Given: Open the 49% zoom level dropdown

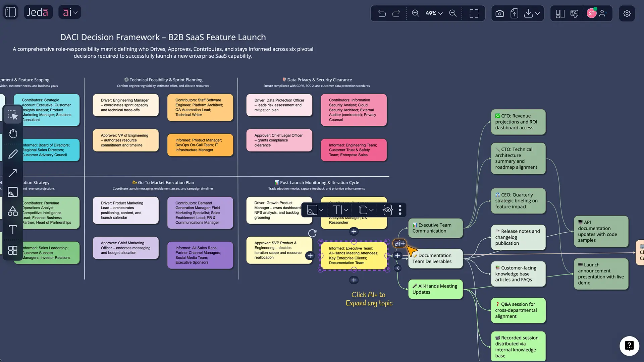Looking at the screenshot, I should tap(434, 13).
